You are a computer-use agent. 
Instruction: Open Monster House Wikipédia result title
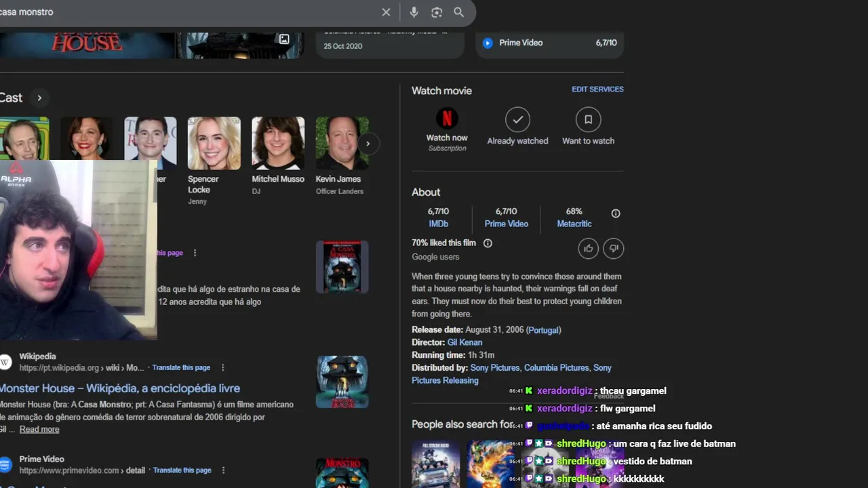point(120,388)
